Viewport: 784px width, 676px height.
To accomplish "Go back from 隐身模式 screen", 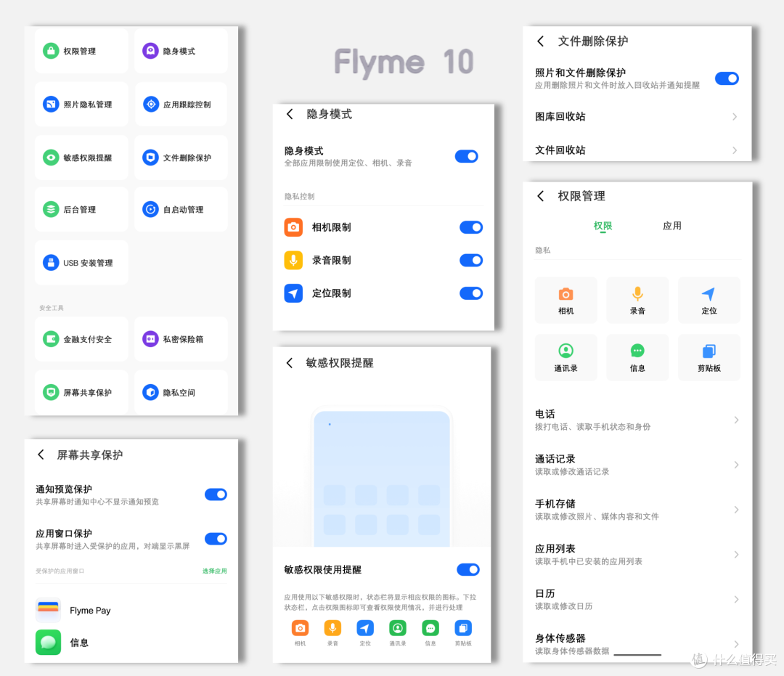I will [290, 114].
